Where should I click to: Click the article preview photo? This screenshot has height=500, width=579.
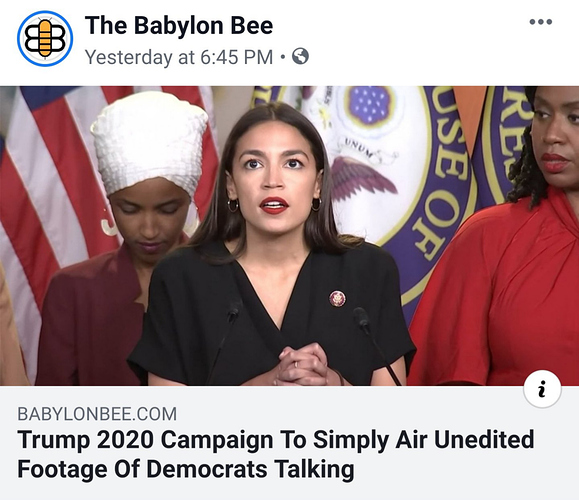click(x=290, y=236)
